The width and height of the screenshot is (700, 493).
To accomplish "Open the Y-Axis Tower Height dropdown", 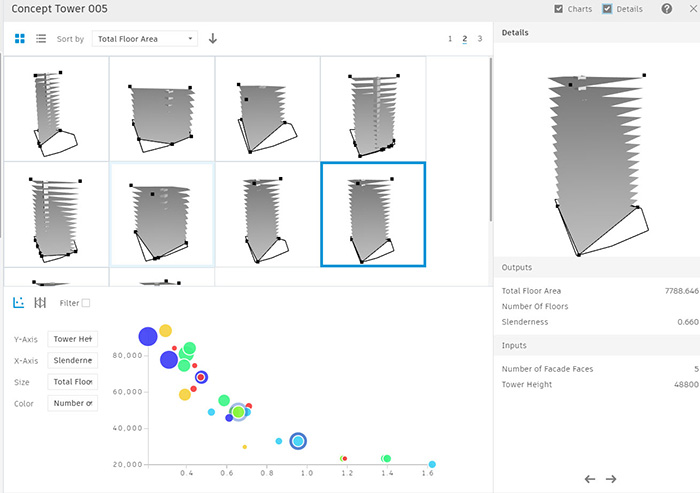I will [x=73, y=339].
